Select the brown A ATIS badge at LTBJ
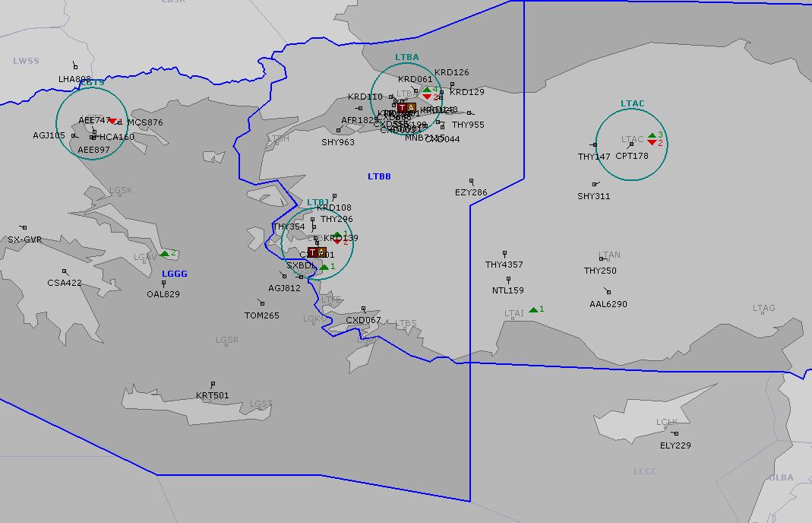 [321, 252]
